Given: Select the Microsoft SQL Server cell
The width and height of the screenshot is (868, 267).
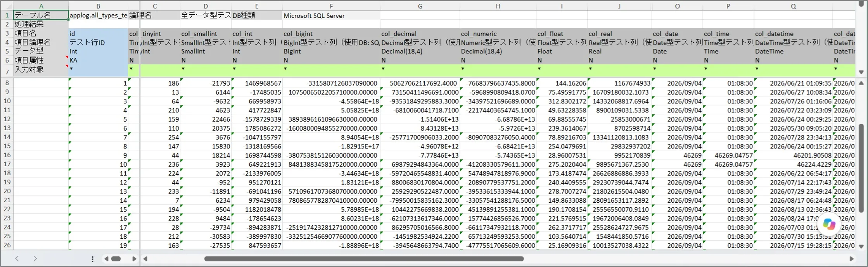Looking at the screenshot, I should click(x=331, y=16).
